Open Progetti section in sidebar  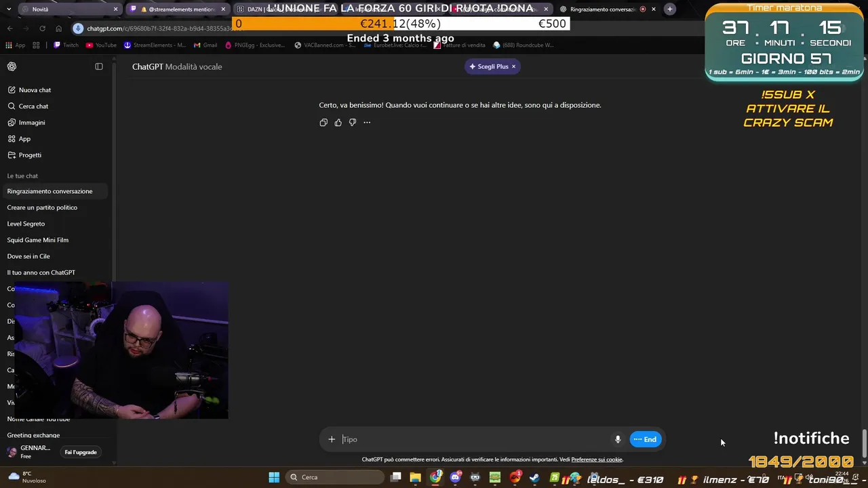tap(56, 155)
